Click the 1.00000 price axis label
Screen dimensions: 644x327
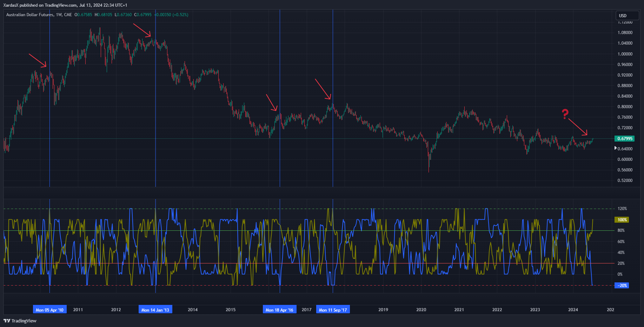[625, 54]
